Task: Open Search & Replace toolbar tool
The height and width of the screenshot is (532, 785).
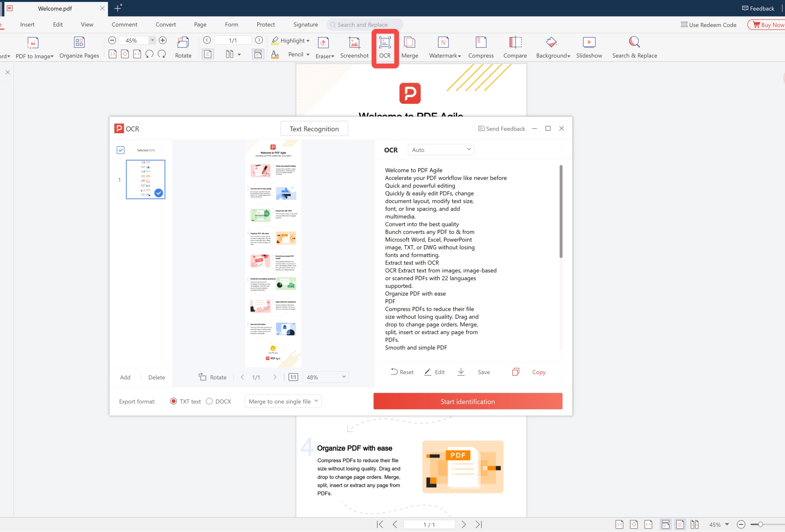Action: coord(635,48)
